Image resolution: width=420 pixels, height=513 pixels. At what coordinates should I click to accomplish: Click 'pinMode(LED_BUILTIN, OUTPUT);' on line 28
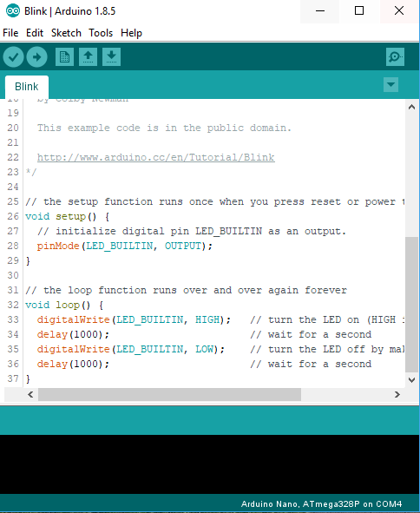(x=125, y=246)
